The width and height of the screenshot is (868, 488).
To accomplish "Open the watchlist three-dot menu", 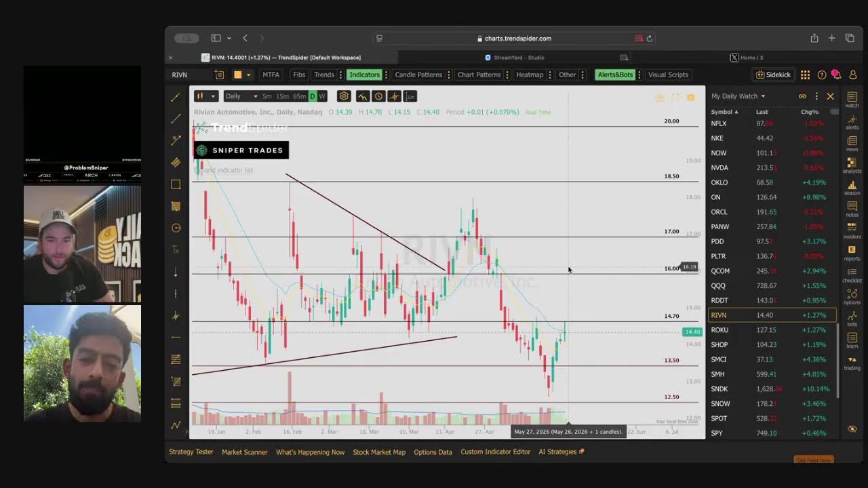I will (816, 96).
